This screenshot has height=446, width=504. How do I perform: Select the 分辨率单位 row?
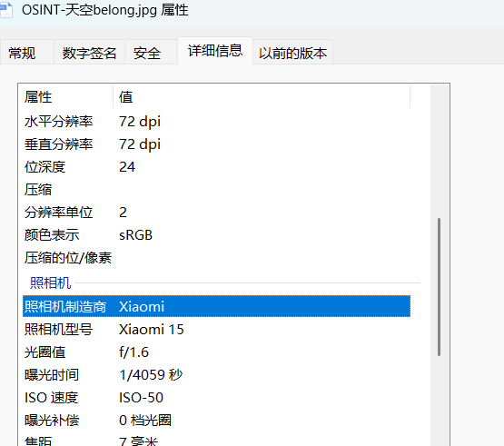(x=216, y=213)
